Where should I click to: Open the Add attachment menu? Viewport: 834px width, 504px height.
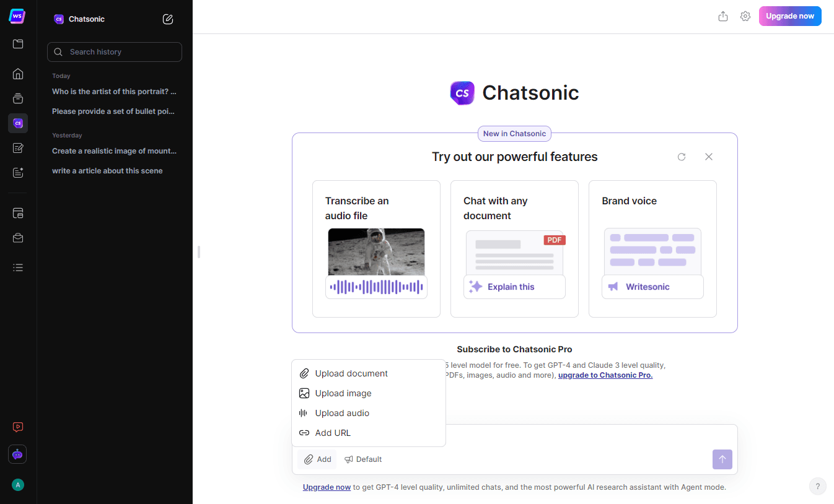(x=317, y=459)
